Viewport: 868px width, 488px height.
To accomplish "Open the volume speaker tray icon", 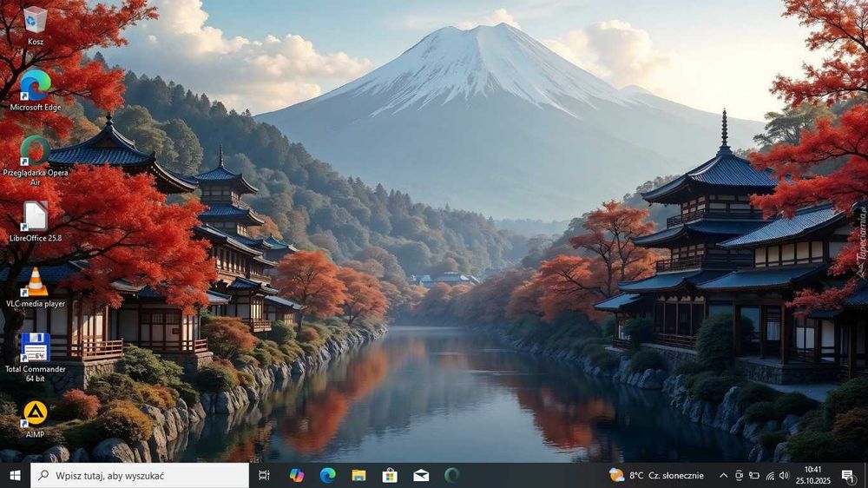I will [x=784, y=475].
